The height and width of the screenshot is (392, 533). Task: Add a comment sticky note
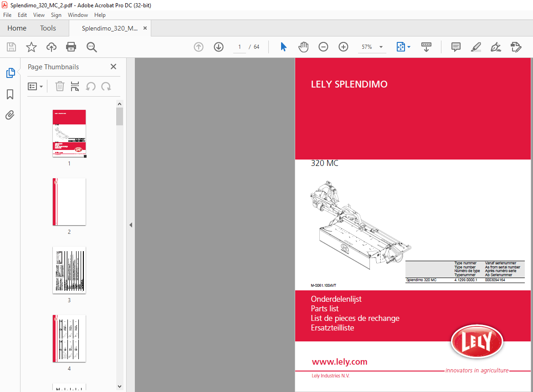click(456, 47)
